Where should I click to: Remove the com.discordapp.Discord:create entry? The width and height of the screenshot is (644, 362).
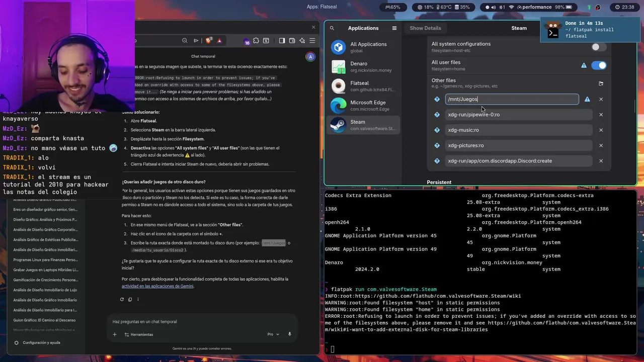coord(601,161)
